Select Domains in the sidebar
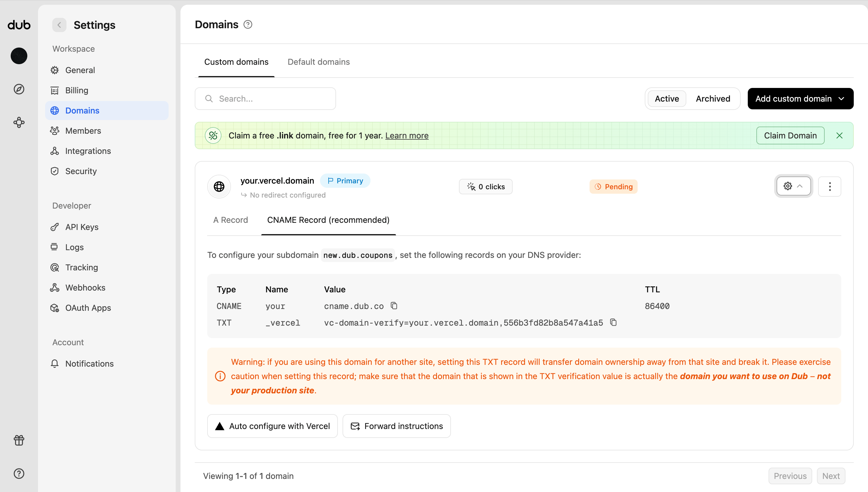 click(x=107, y=111)
